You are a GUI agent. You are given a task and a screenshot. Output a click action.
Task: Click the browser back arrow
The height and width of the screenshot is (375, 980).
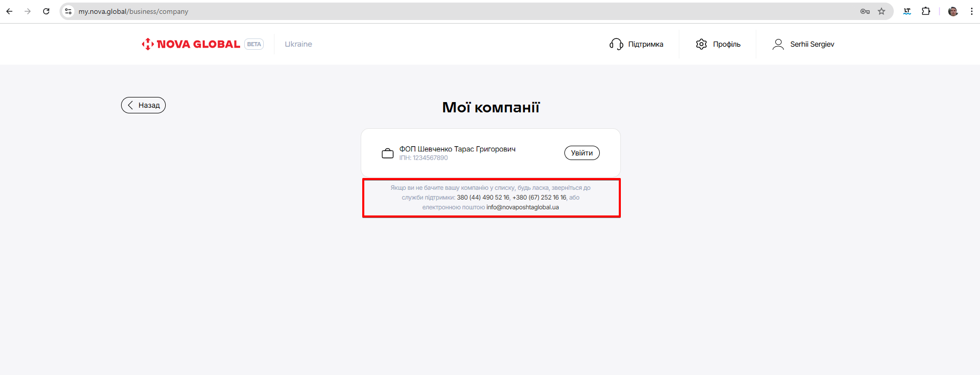(9, 11)
